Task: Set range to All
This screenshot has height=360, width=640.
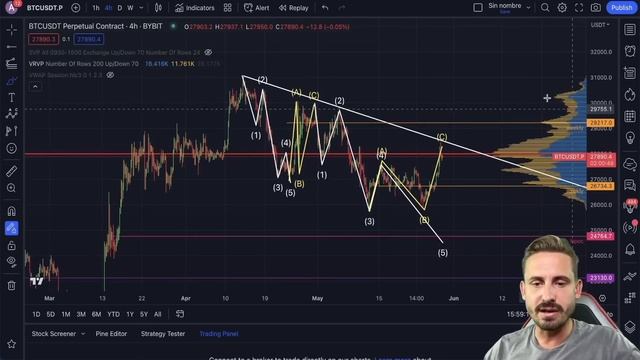Action: click(158, 314)
